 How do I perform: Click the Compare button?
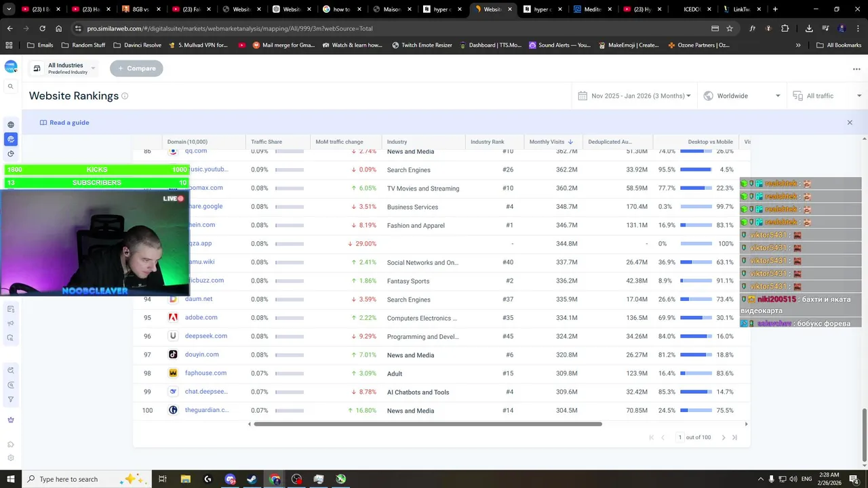point(136,68)
